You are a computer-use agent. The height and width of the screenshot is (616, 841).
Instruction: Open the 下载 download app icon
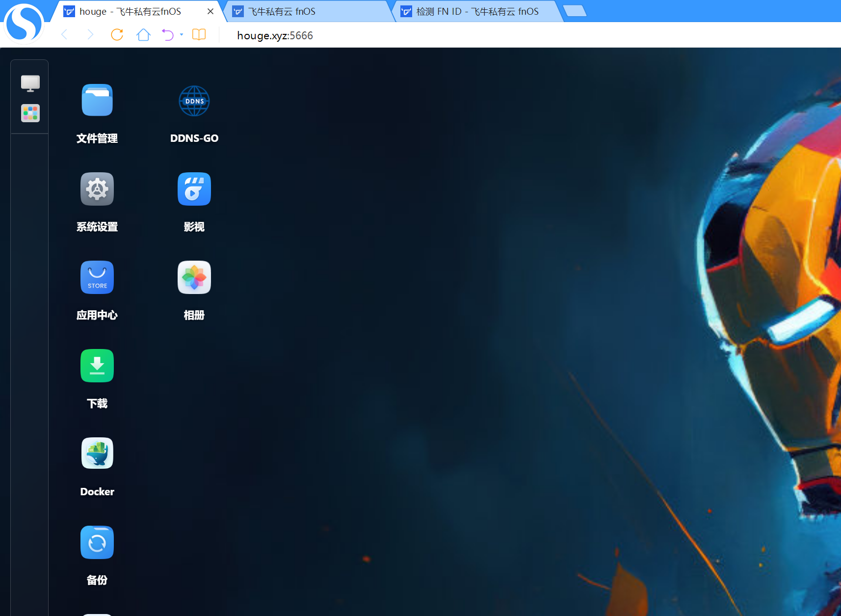click(x=97, y=366)
